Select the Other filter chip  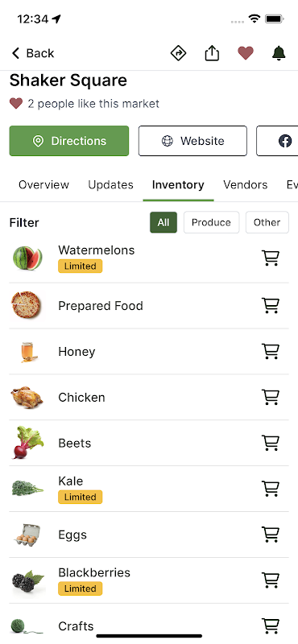[267, 222]
